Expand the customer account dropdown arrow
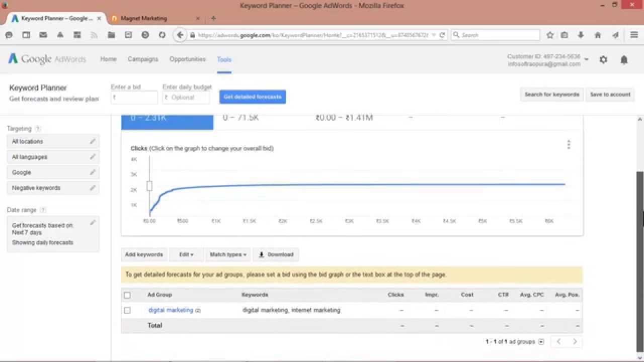This screenshot has height=362, width=644. [587, 60]
